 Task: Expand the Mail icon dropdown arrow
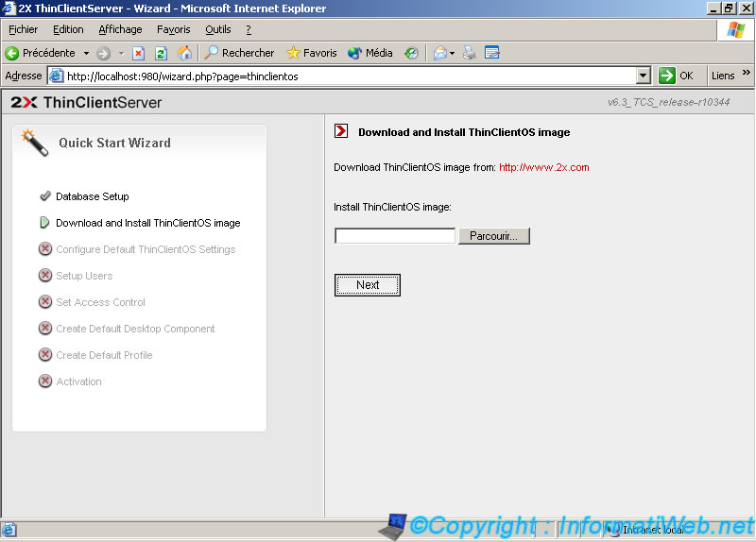[x=453, y=53]
